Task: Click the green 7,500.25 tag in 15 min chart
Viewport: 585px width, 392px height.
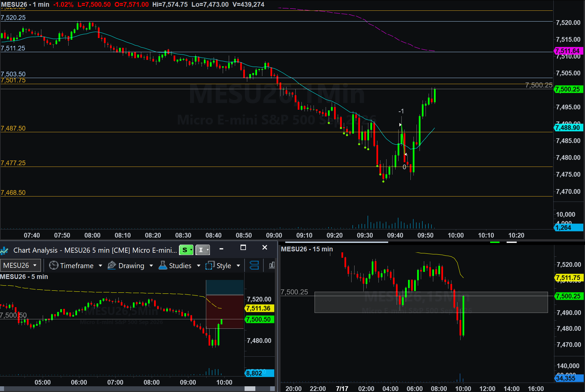Action: tap(569, 296)
